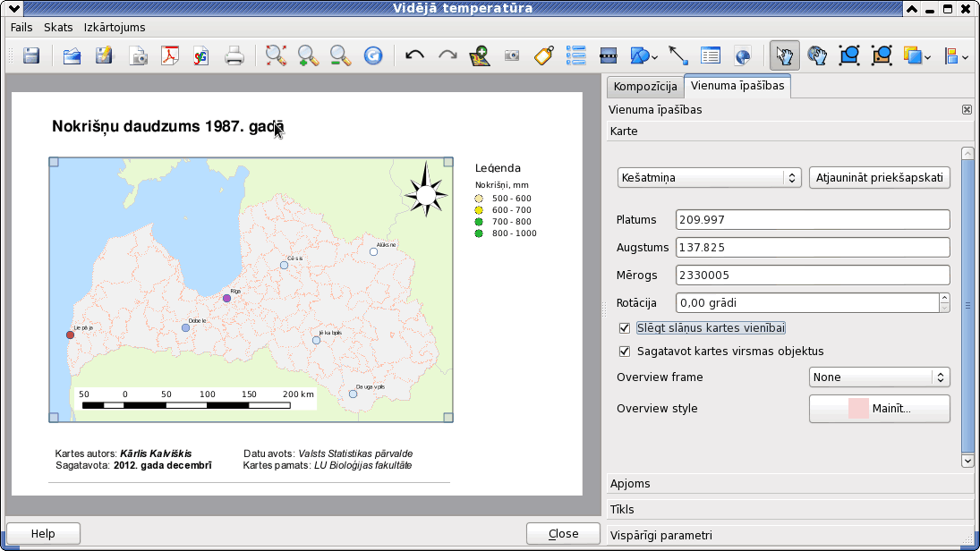
Task: Open the align items dropdown
Action: coord(957,55)
